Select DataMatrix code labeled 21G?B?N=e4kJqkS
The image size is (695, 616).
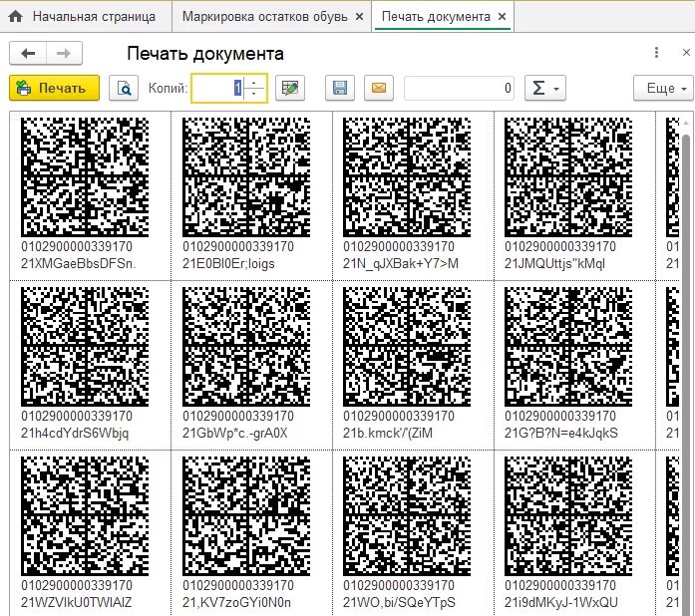click(x=568, y=347)
